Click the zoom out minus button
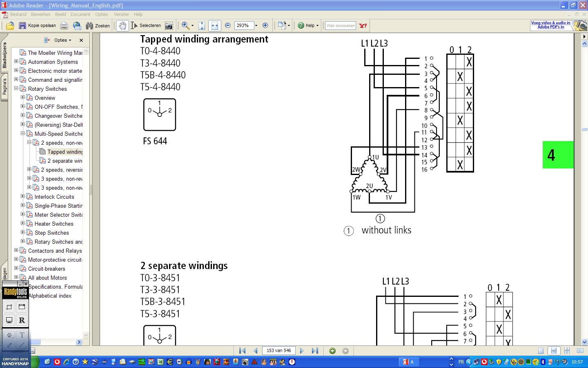Image resolution: width=588 pixels, height=368 pixels. coord(228,25)
